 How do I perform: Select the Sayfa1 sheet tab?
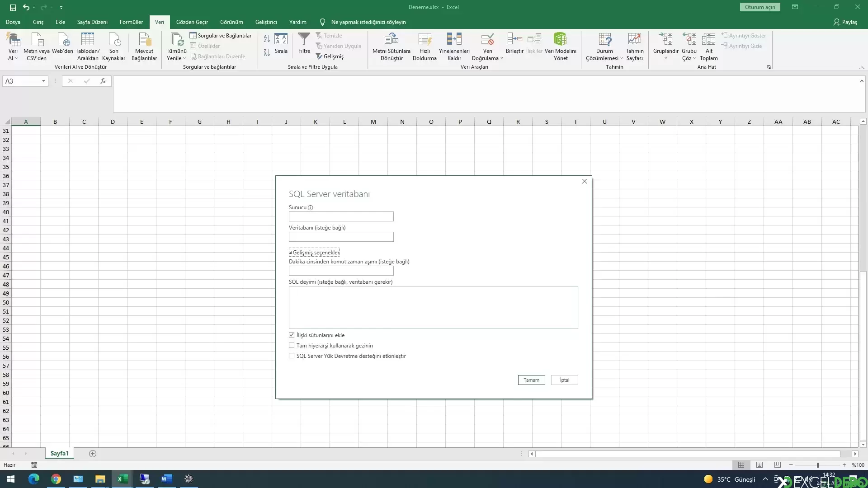(59, 454)
